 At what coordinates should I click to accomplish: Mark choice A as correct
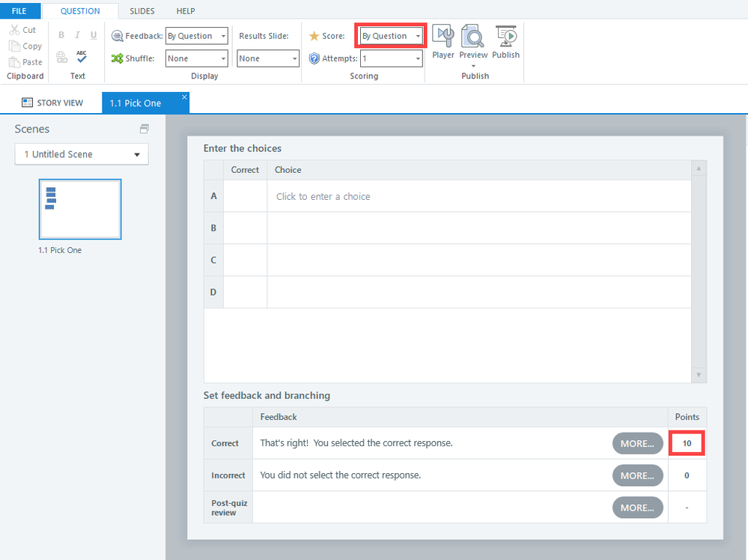tap(245, 196)
